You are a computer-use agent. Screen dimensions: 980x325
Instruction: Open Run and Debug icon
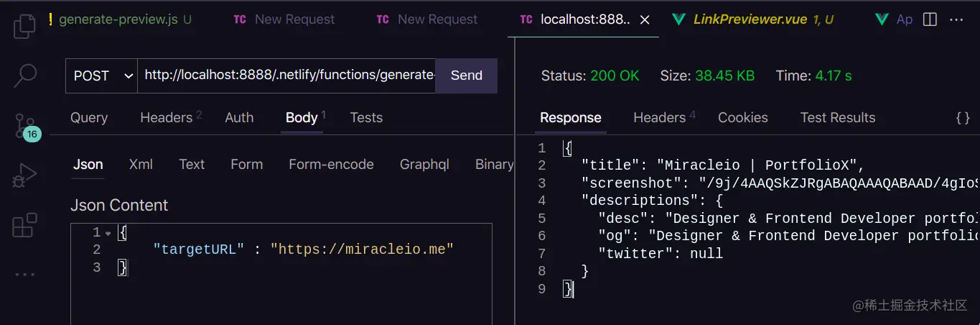pos(25,175)
